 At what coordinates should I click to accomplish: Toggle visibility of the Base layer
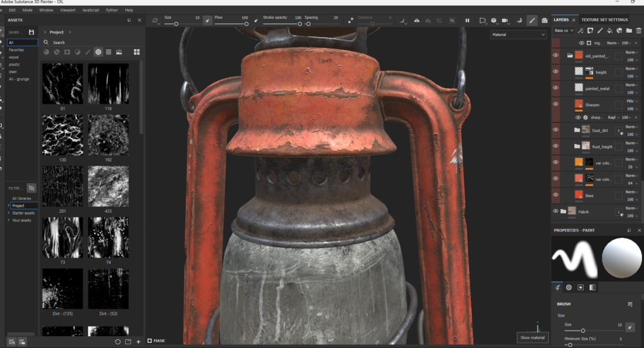(x=556, y=194)
